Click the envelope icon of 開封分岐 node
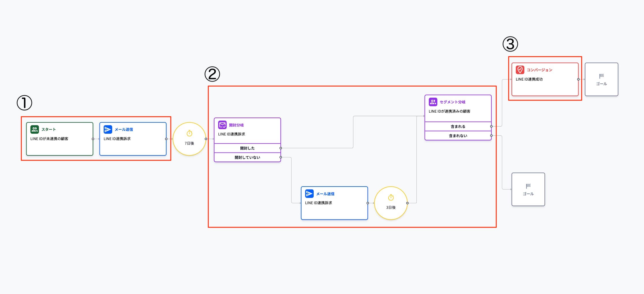Image resolution: width=644 pixels, height=294 pixels. [x=222, y=125]
